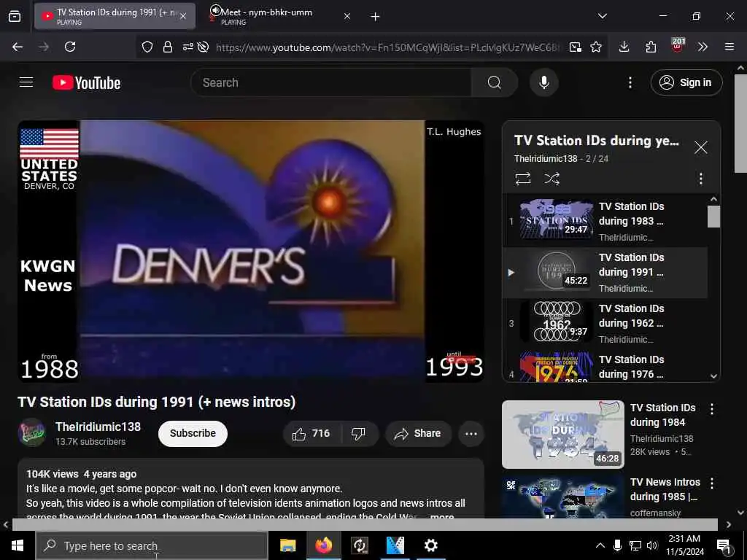This screenshot has height=560, width=747.
Task: Select TV Station IDs during 1991 browser tab
Action: point(115,16)
